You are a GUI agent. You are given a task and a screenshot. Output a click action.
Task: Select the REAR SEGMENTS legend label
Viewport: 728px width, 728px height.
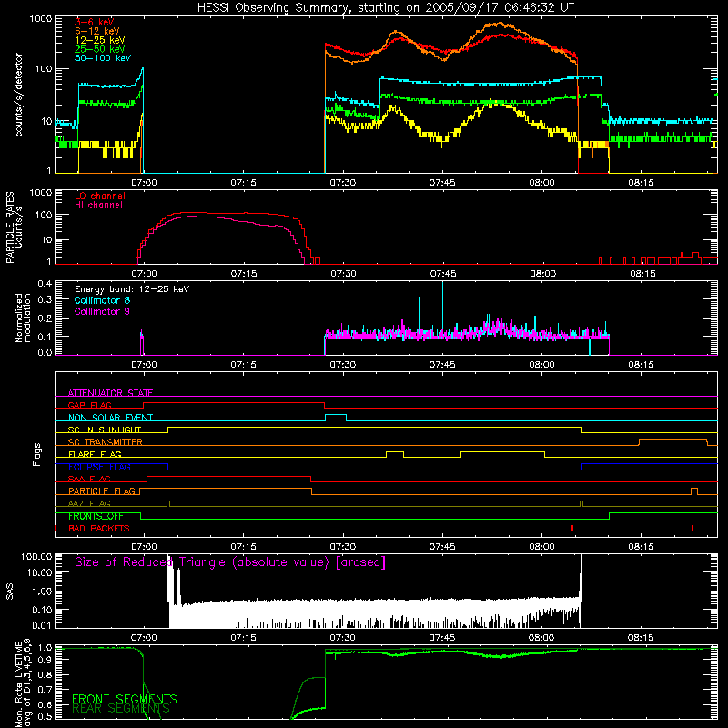tap(121, 709)
